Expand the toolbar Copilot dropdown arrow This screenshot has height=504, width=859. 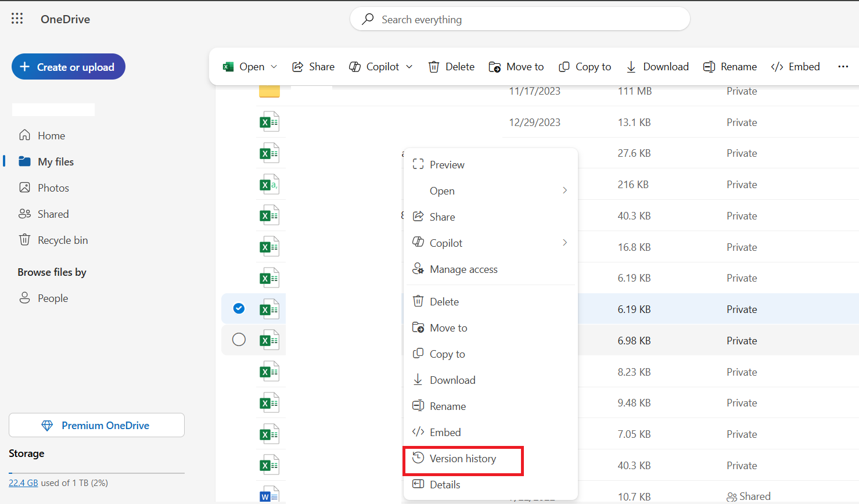pos(409,67)
